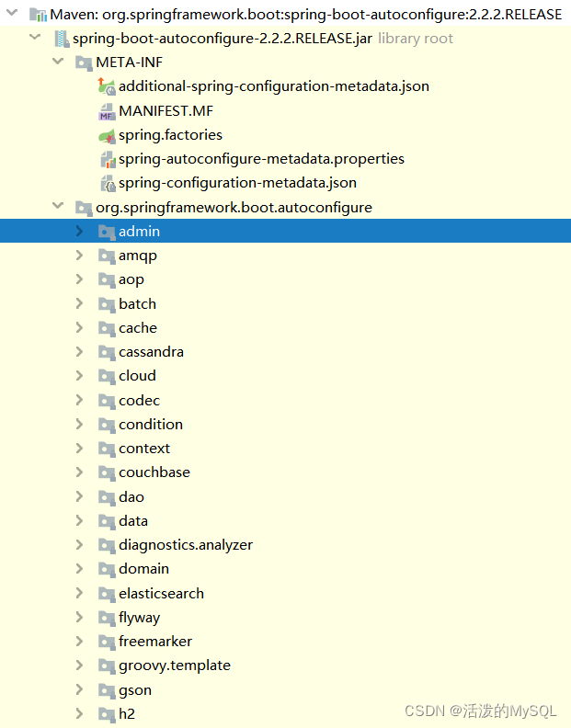Screen dimensions: 571x728
Task: Click additional-spring-configuration-metadata.json file icon
Action: tap(107, 86)
